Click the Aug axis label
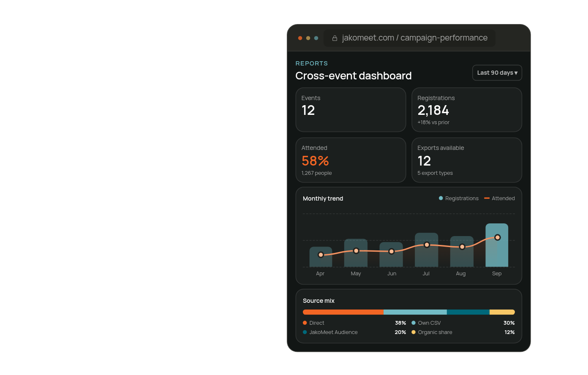This screenshot has height=375, width=588. point(461,274)
